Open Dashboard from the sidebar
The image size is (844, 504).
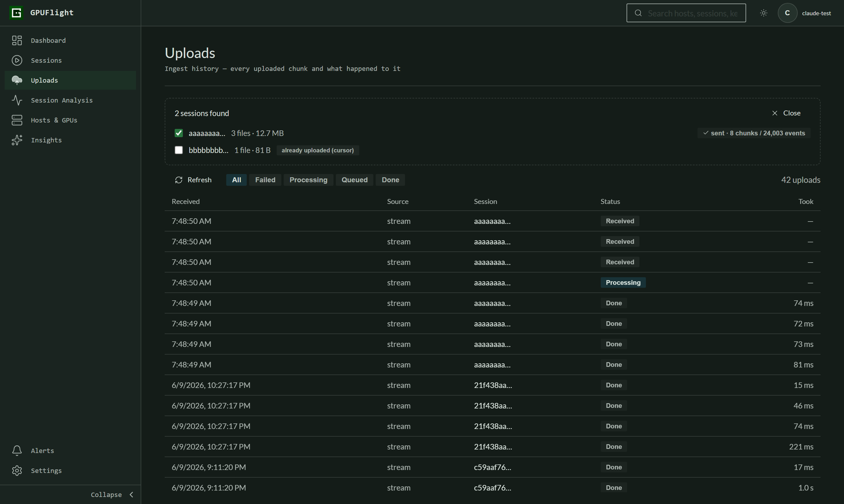coord(70,40)
